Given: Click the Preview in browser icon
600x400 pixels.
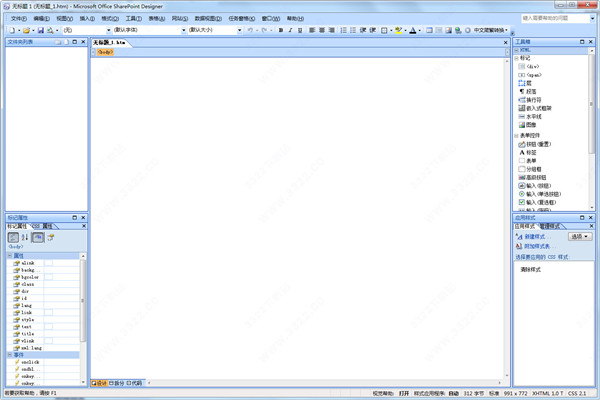Looking at the screenshot, I should click(50, 30).
